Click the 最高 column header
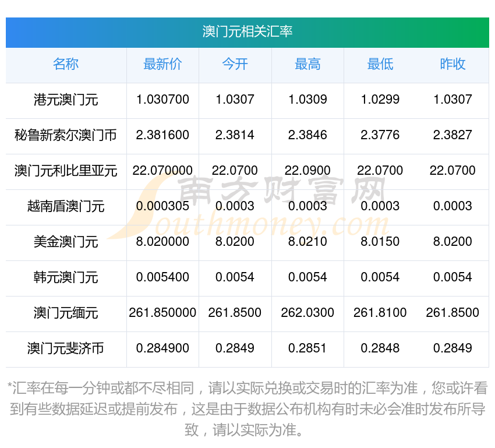495x448 pixels. coord(307,65)
